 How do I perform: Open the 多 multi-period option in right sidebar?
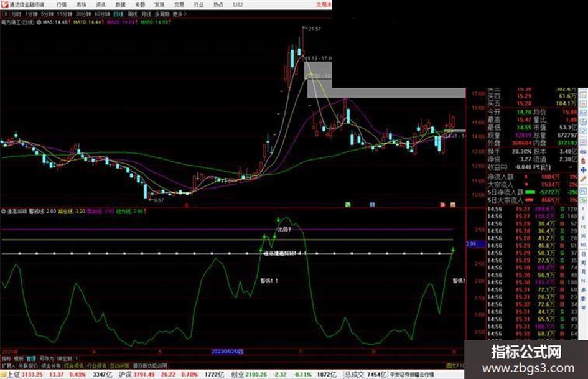coord(584,290)
